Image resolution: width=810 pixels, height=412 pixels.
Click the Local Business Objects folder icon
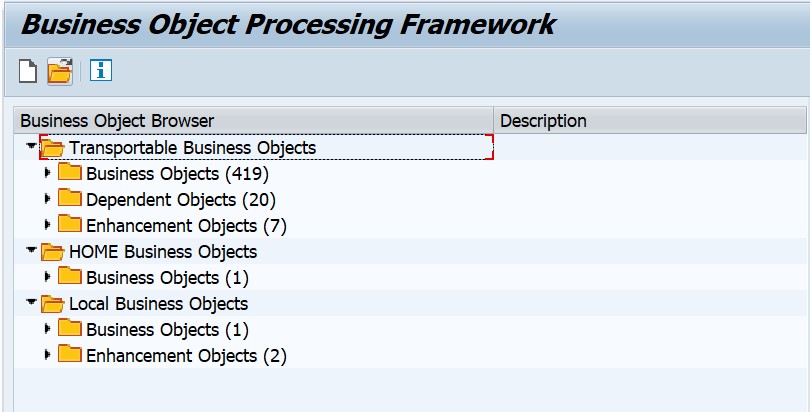point(52,304)
